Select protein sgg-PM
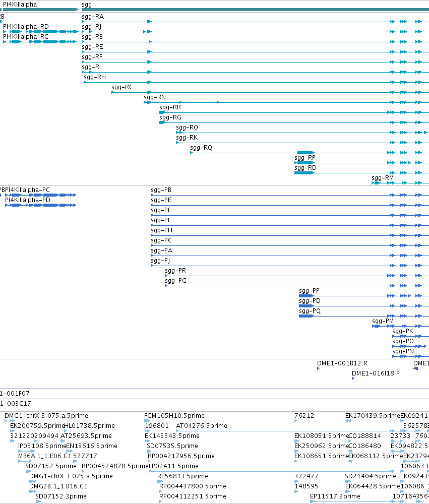Screen dimensions: 429x504 pos(383,321)
